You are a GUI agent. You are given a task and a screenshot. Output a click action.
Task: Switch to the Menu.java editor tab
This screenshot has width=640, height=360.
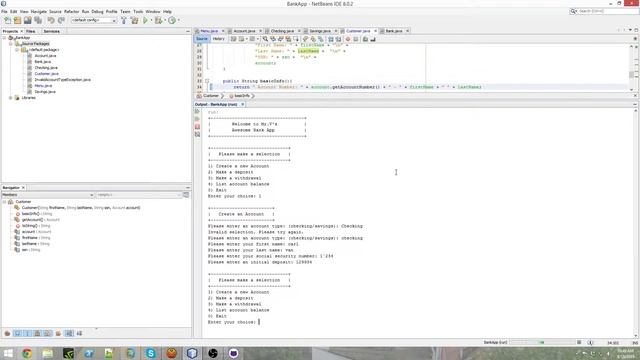pos(209,31)
